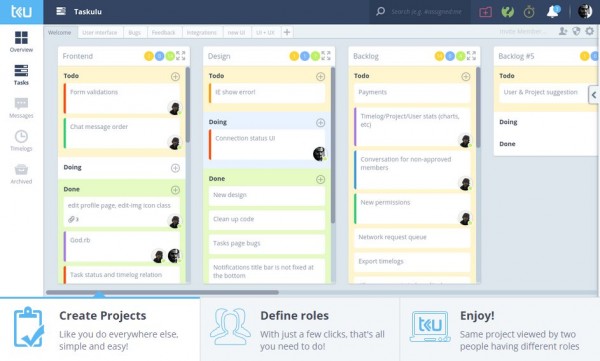Click the add member icon
600x361 pixels.
coord(563,31)
